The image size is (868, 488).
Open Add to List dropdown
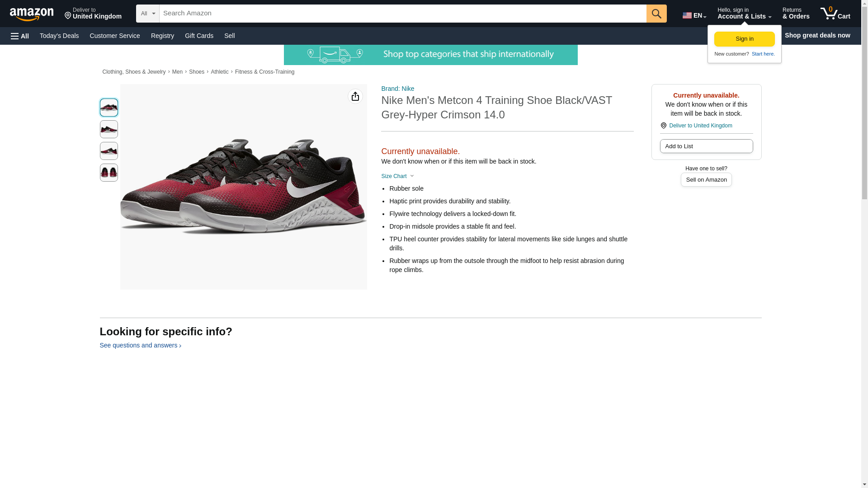click(706, 146)
